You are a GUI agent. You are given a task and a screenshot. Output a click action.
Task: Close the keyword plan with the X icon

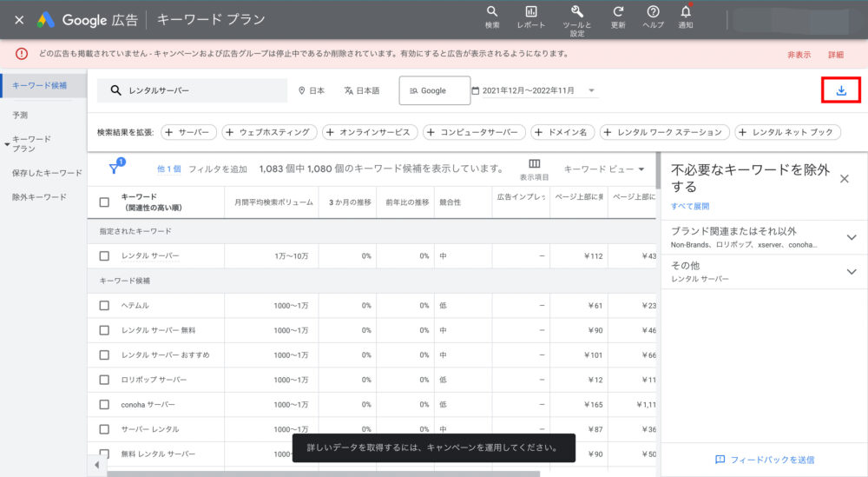coord(19,20)
